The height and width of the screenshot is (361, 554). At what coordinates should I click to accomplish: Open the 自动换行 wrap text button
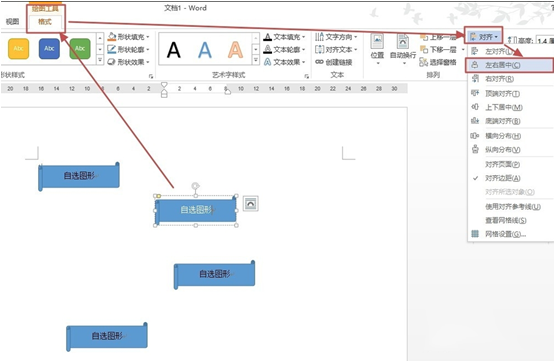pyautogui.click(x=403, y=49)
